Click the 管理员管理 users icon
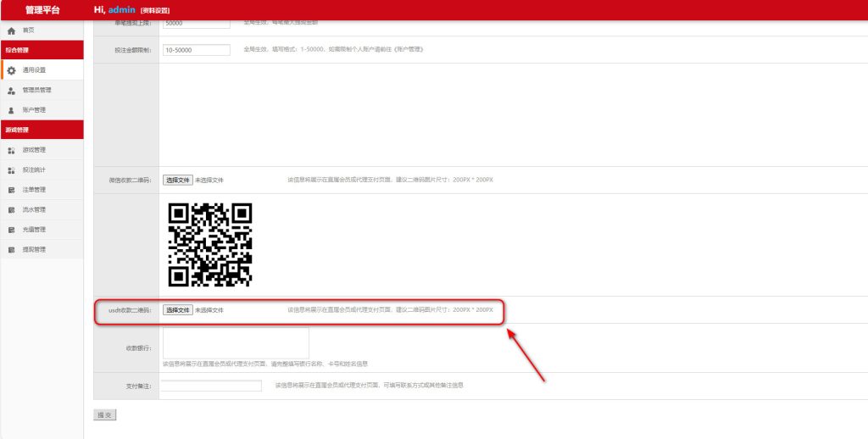Screen dimensions: 868x439 pyautogui.click(x=12, y=90)
